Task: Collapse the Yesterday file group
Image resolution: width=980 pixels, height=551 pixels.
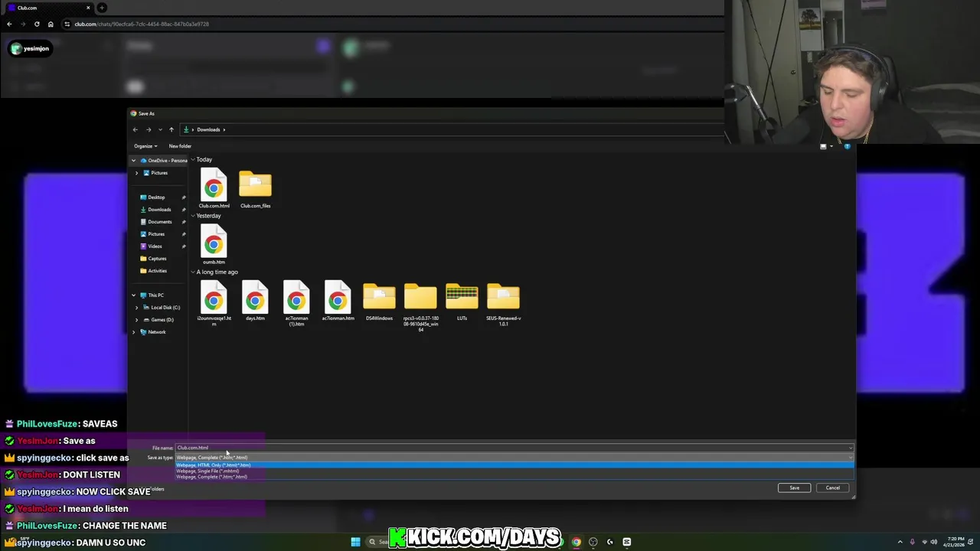Action: pos(193,216)
